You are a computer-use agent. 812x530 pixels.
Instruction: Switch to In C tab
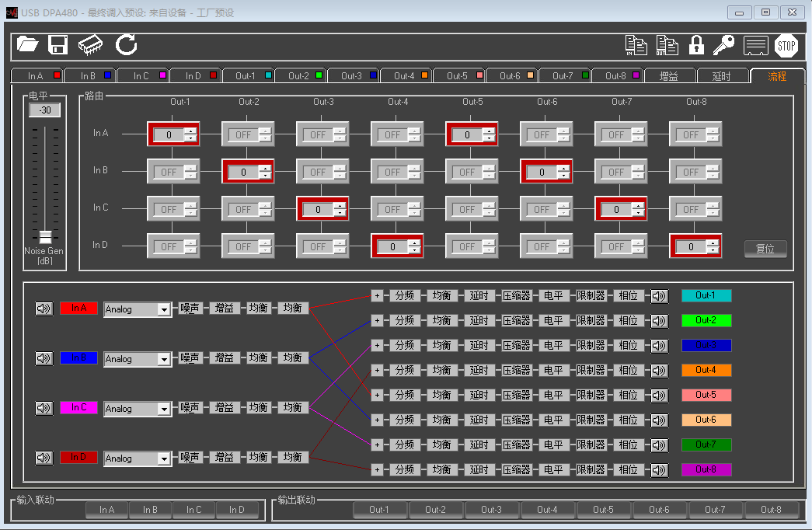[142, 75]
